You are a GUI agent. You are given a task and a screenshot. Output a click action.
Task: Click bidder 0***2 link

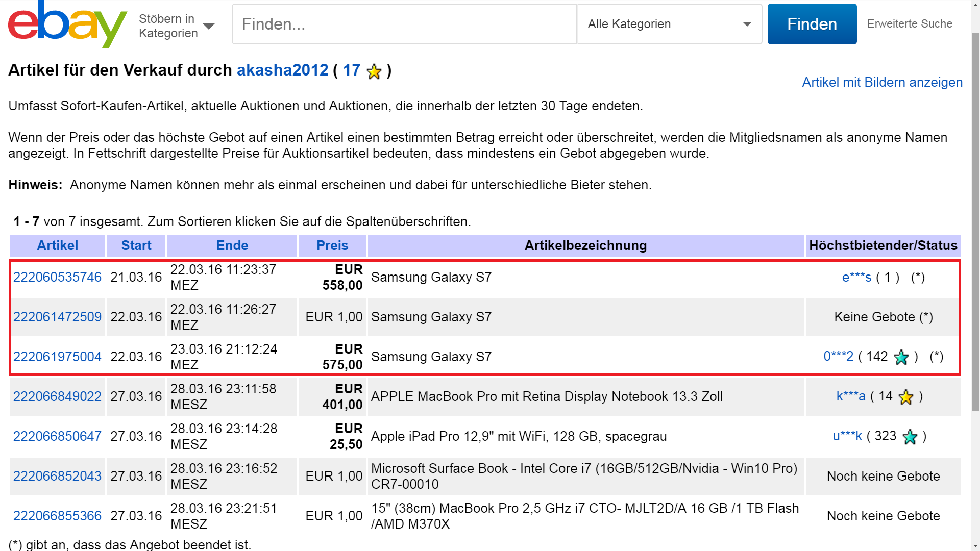838,356
